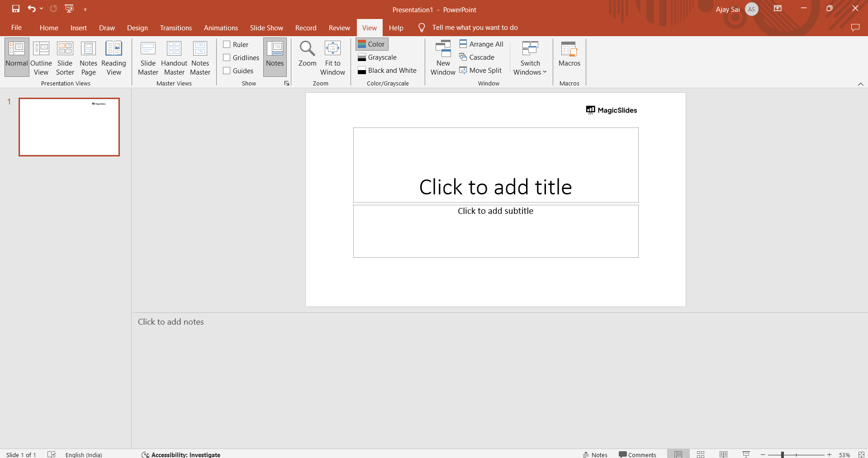Select slide 1 thumbnail

(x=69, y=127)
